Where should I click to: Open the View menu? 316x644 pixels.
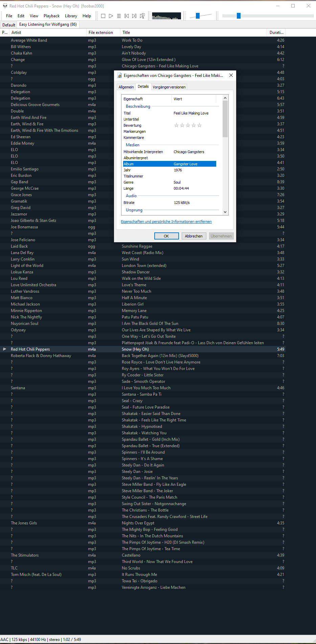tap(34, 16)
